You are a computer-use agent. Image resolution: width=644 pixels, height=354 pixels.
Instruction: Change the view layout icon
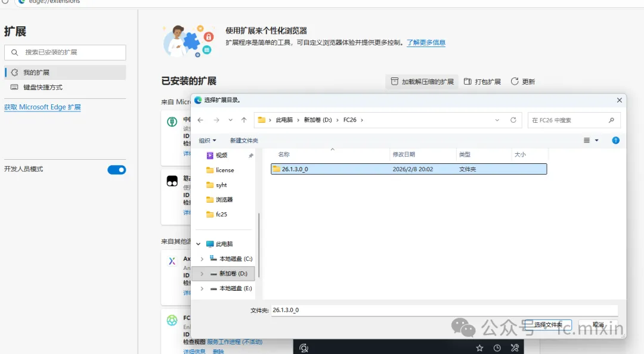(587, 141)
